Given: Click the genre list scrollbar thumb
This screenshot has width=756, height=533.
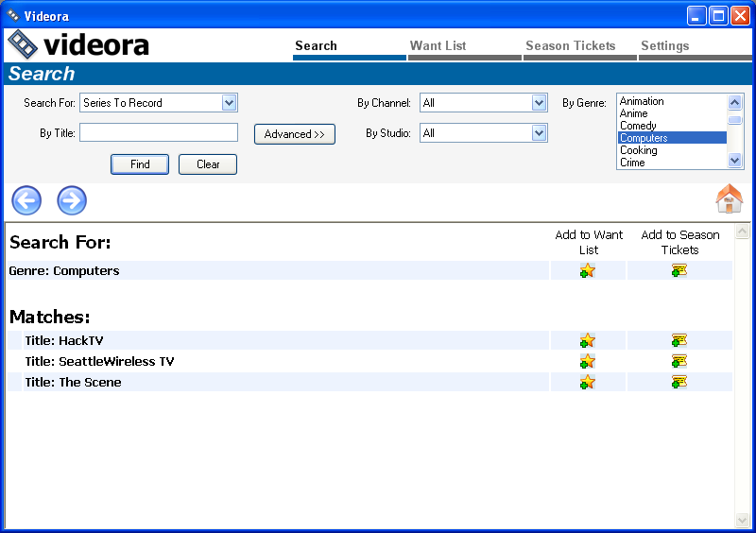Looking at the screenshot, I should (x=735, y=120).
